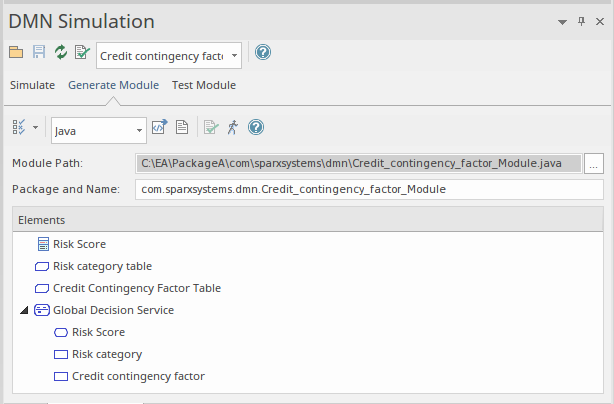Open the Credit contingency factor dropdown

click(x=234, y=54)
